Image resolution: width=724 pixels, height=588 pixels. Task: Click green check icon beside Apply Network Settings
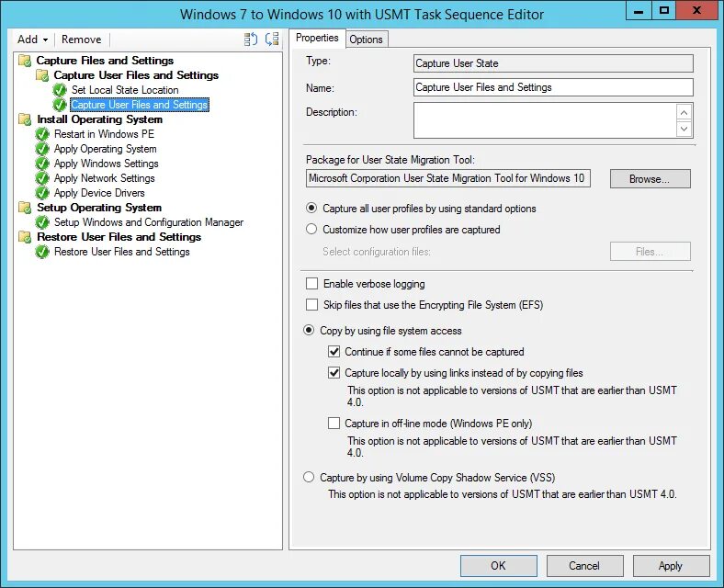tap(42, 178)
